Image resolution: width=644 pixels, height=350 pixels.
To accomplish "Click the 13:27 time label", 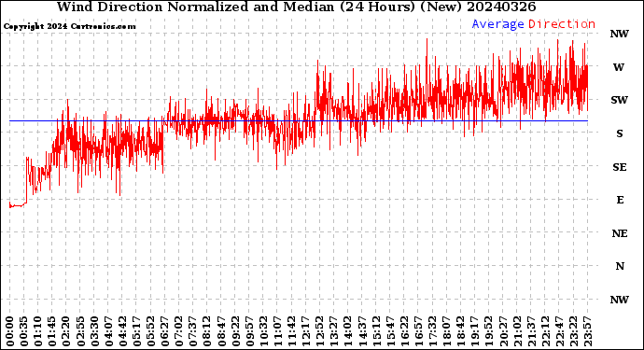I will 334,331.
